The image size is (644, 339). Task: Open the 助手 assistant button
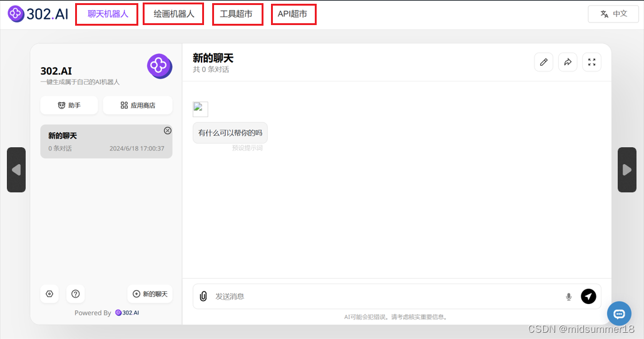[69, 105]
